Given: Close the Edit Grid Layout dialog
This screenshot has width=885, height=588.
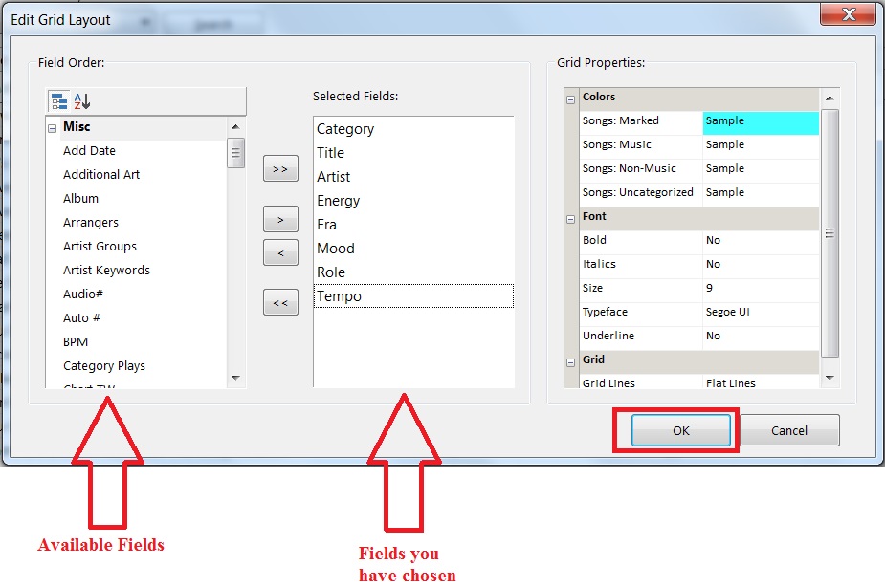Looking at the screenshot, I should click(849, 14).
